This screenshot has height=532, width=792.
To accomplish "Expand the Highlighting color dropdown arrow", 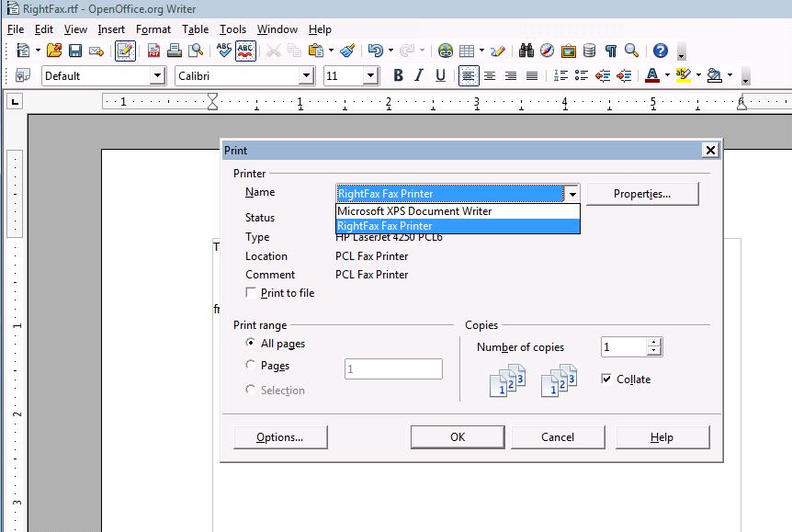I will pos(698,75).
